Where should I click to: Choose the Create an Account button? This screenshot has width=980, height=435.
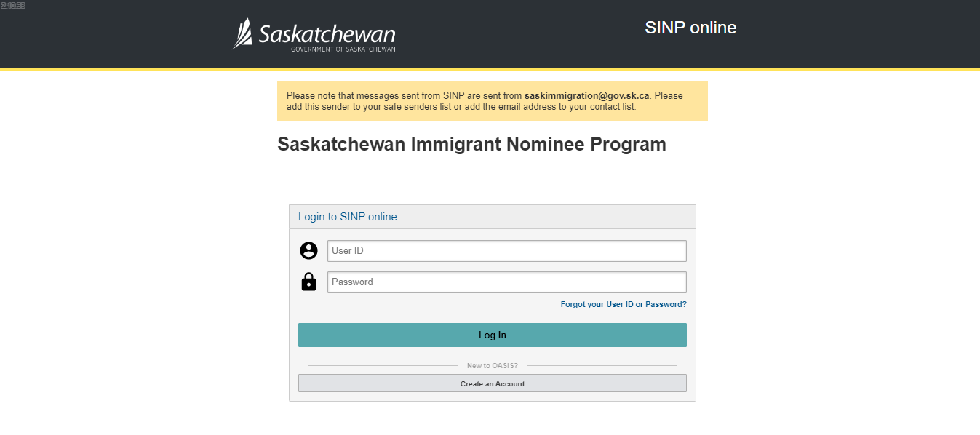493,383
